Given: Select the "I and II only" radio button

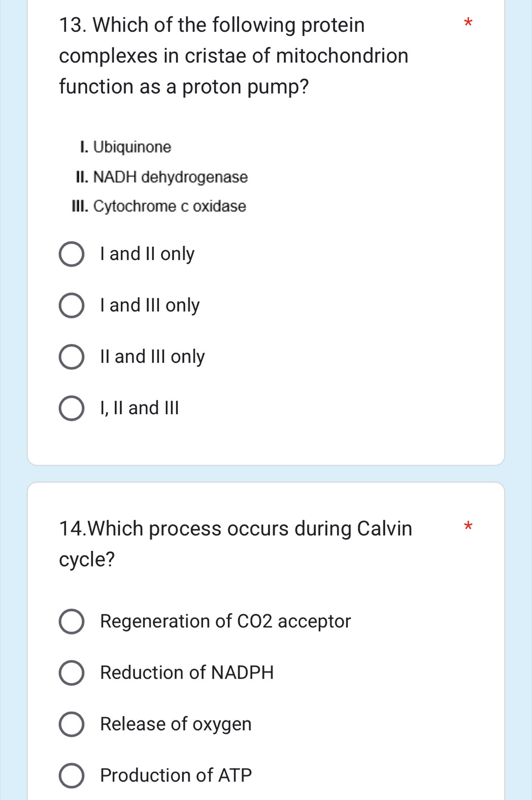Looking at the screenshot, I should tap(72, 254).
